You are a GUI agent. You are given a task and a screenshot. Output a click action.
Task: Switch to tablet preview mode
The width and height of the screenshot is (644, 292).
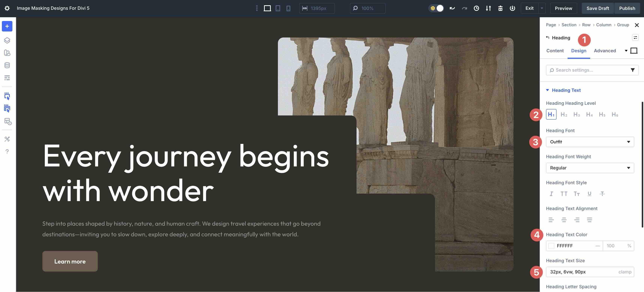coord(278,8)
